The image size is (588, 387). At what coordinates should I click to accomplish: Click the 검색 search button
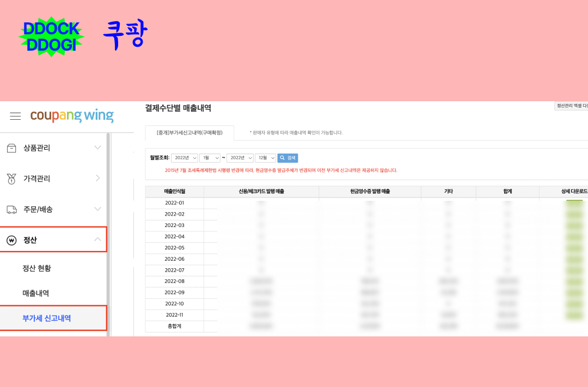point(287,158)
